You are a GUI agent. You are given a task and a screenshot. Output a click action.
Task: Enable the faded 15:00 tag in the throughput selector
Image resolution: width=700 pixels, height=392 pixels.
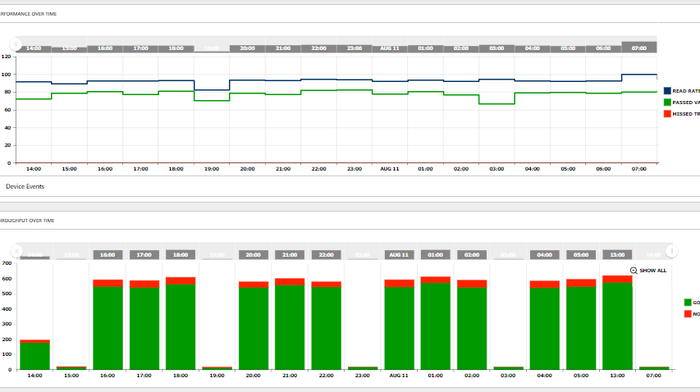pos(71,255)
